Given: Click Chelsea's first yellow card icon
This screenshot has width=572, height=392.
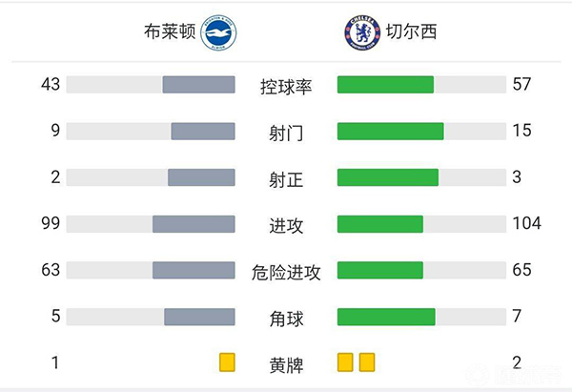Looking at the screenshot, I should [x=345, y=362].
